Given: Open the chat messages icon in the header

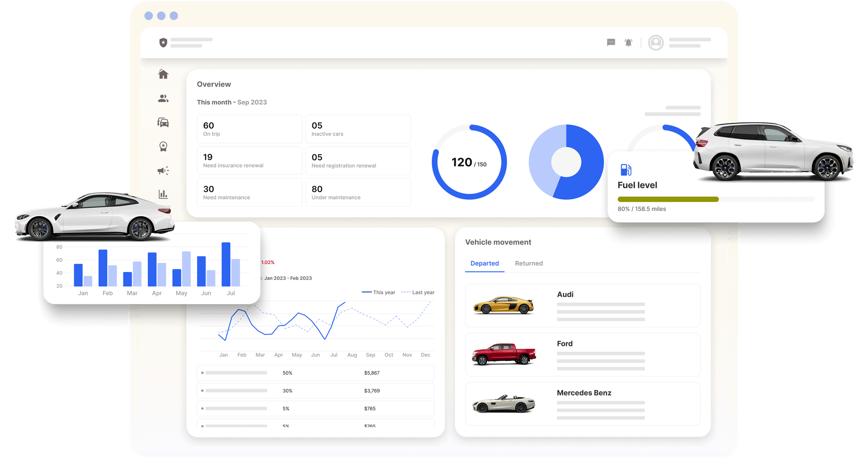Looking at the screenshot, I should pyautogui.click(x=611, y=42).
